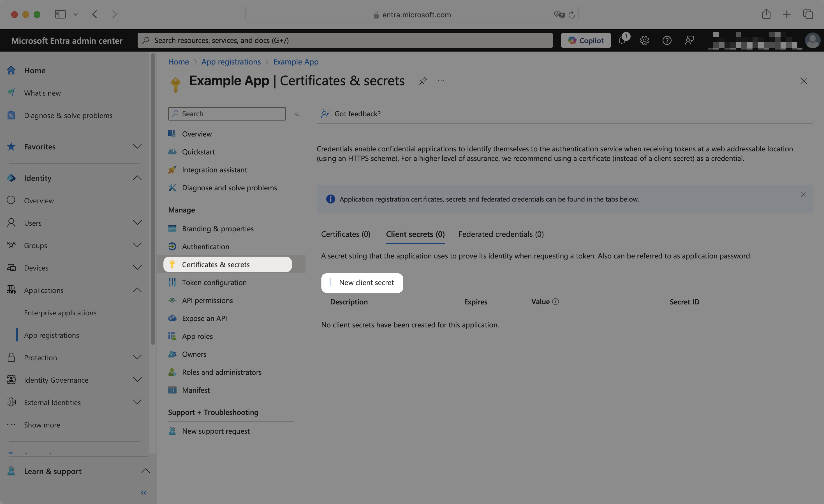Click the New client secret button
Viewport: 824px width, 504px height.
(362, 283)
